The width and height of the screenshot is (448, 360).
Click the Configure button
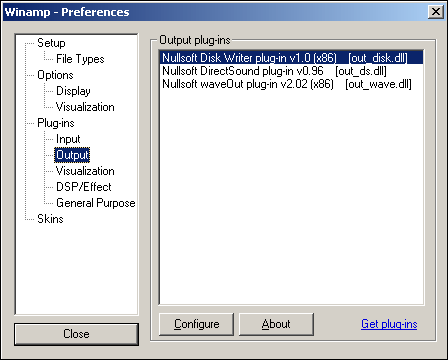click(x=196, y=324)
